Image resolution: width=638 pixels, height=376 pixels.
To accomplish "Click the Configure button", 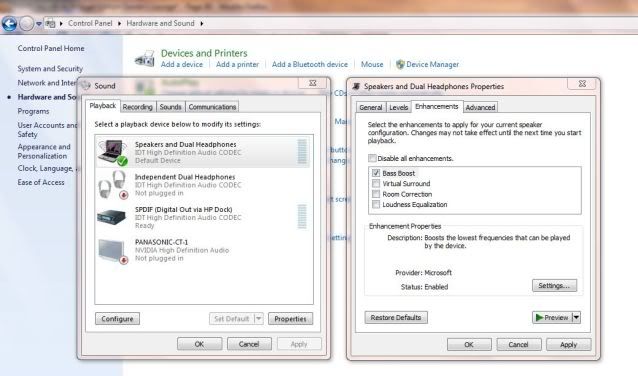I will tap(117, 319).
